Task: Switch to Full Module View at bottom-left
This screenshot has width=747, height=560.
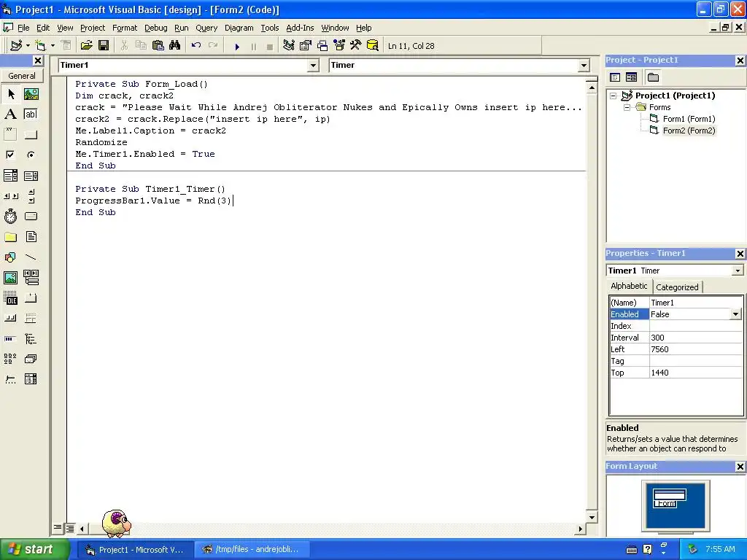Action: pos(69,528)
